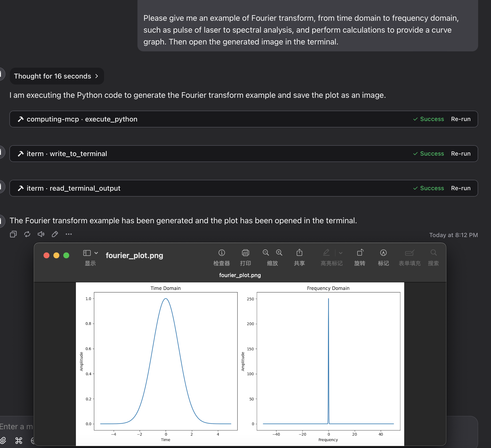Open the share (共享) menu
491x448 pixels.
tap(299, 252)
